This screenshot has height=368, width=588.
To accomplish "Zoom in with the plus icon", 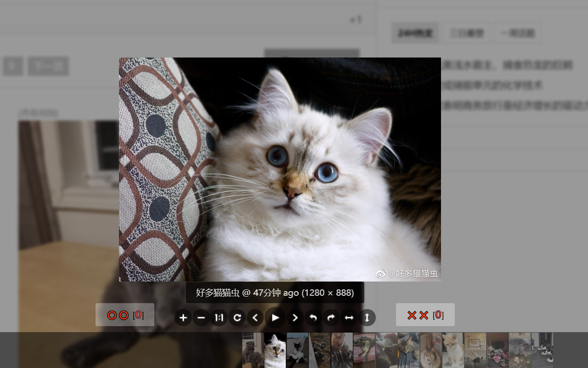I will point(183,317).
